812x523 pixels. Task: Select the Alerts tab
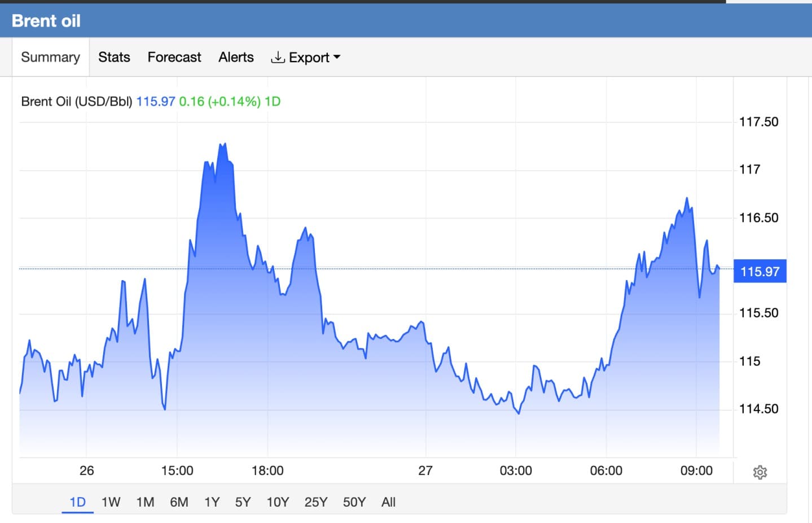(236, 57)
